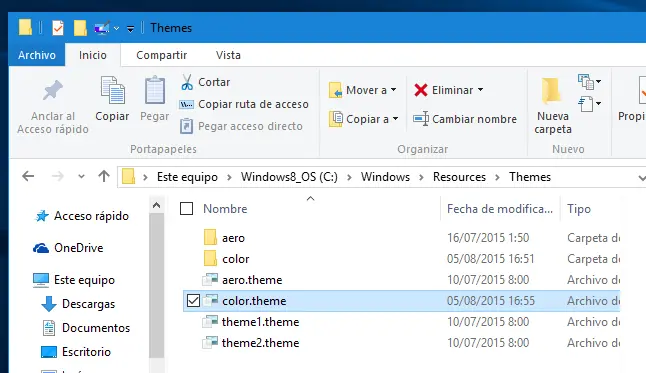Open the Copiar a dropdown
Screen dimensions: 646x373
click(363, 119)
